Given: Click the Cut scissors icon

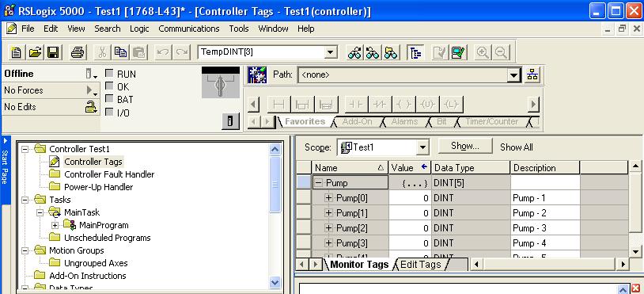Looking at the screenshot, I should [x=102, y=52].
